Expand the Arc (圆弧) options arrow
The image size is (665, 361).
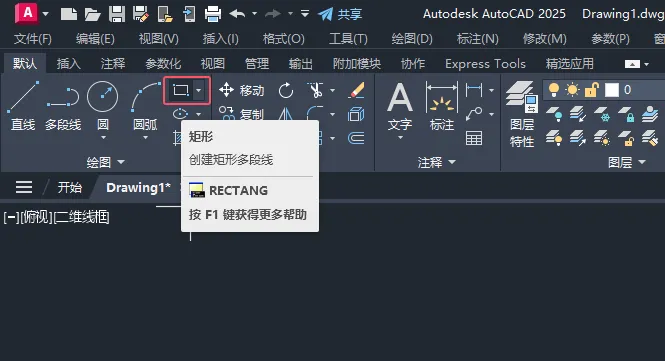click(x=145, y=138)
